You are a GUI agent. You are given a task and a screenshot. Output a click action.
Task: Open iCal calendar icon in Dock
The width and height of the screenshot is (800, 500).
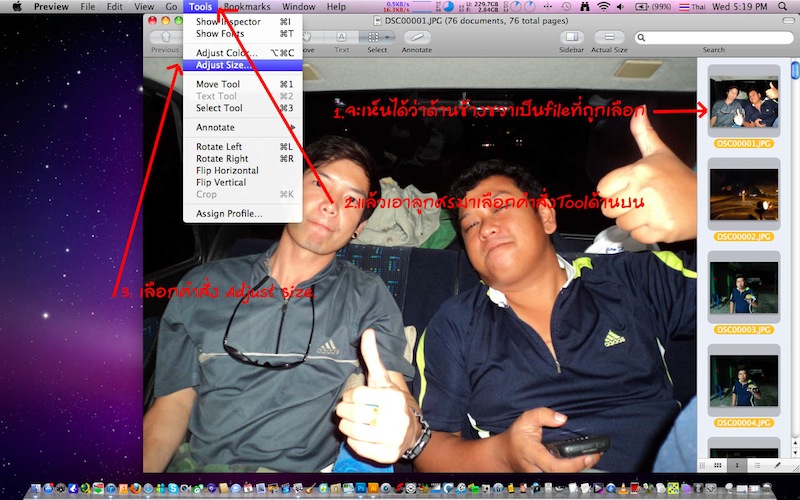248,488
